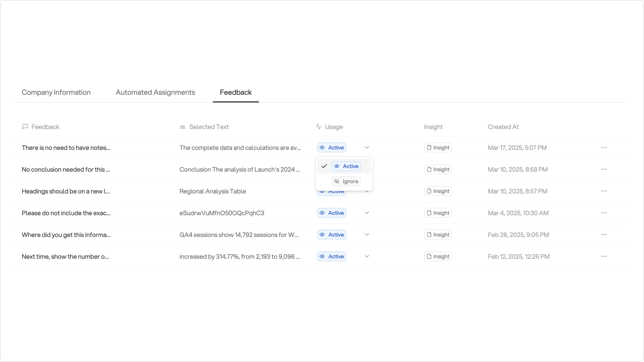Click the Usage column header
The height and width of the screenshot is (362, 644).
329,127
